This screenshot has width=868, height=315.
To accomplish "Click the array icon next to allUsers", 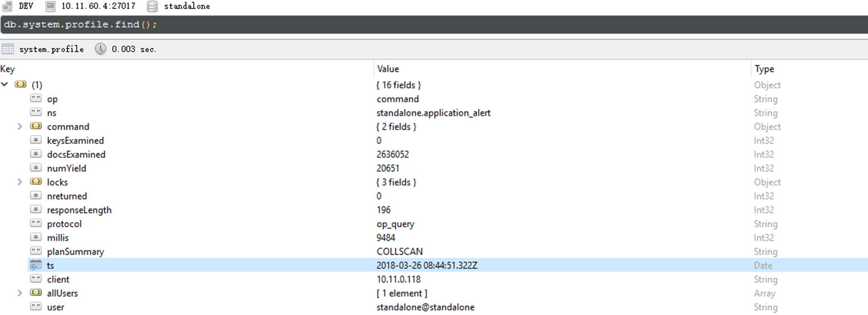I will pos(36,293).
